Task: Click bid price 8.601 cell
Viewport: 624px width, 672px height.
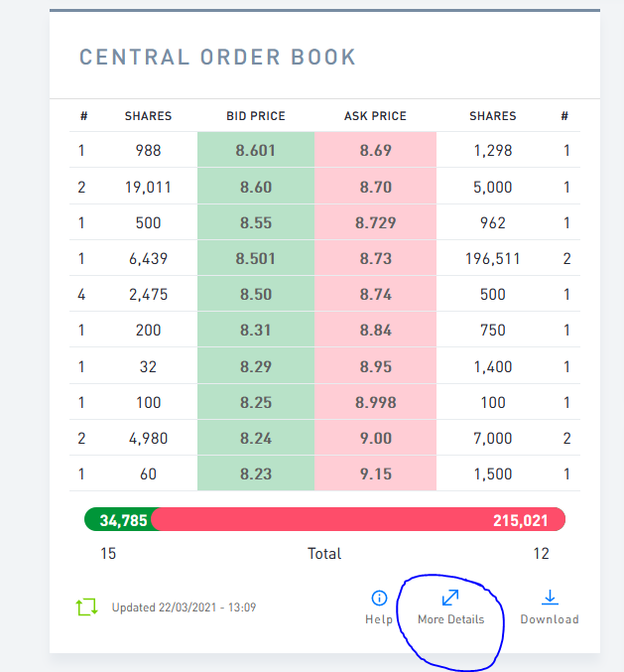Action: tap(256, 151)
